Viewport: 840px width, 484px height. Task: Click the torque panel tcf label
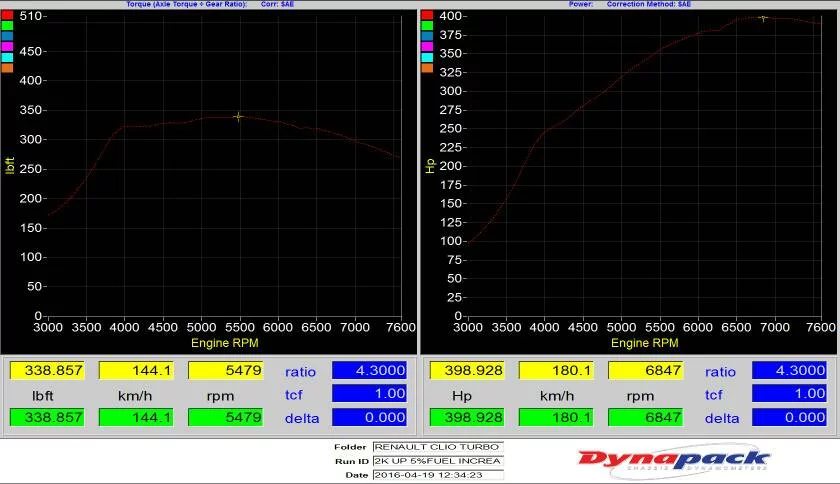[x=294, y=395]
